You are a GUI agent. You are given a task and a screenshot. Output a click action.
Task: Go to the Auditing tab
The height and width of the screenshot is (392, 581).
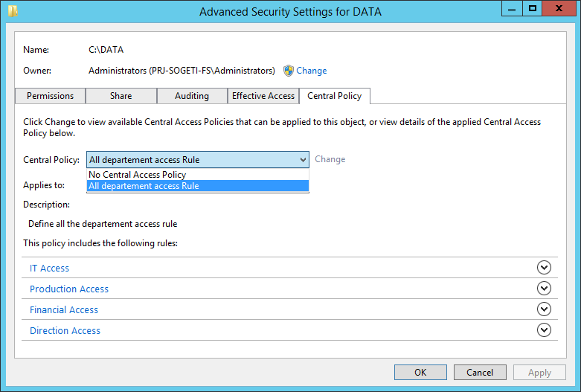pos(192,96)
